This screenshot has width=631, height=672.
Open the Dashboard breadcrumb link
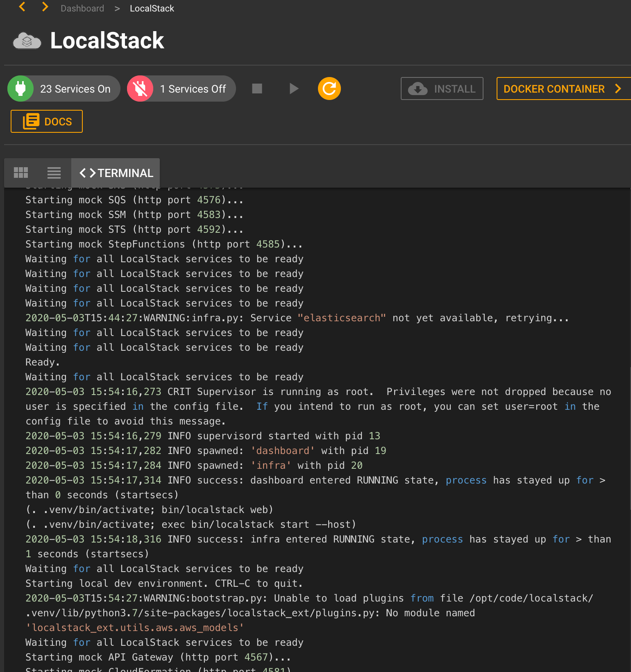coord(82,9)
